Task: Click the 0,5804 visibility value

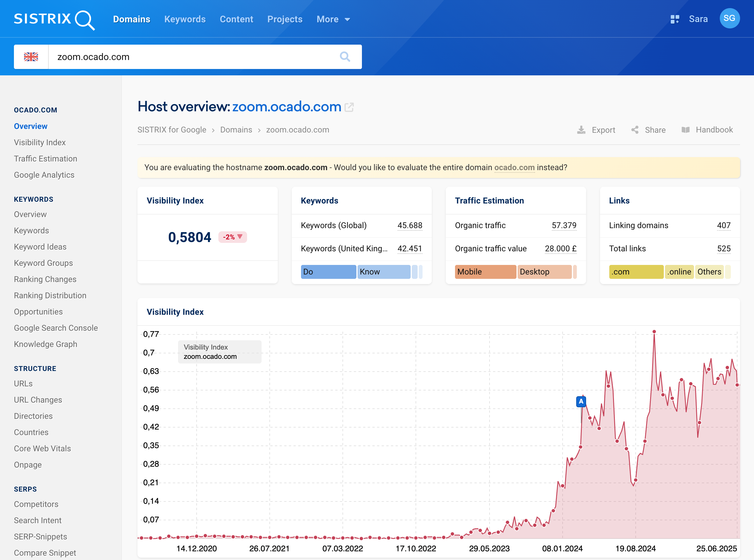Action: 190,237
